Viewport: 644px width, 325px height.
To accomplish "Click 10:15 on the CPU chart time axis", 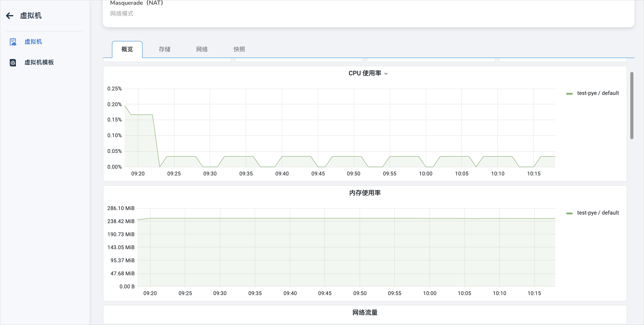I will tap(534, 174).
